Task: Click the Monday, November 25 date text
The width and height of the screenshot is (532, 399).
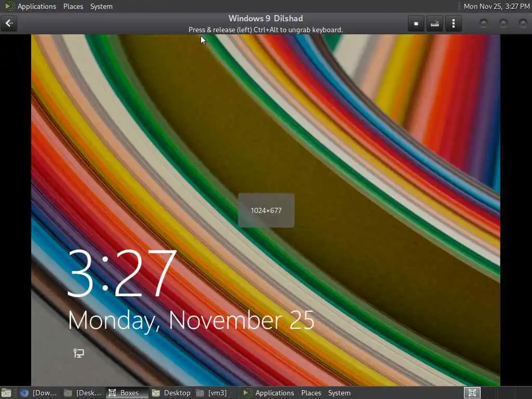Action: coord(191,320)
